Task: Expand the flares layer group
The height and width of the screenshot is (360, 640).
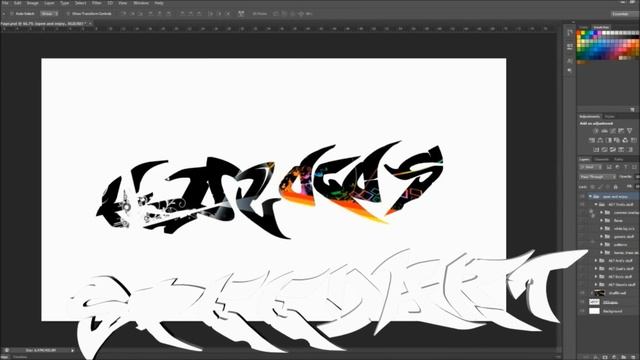Action: click(601, 220)
